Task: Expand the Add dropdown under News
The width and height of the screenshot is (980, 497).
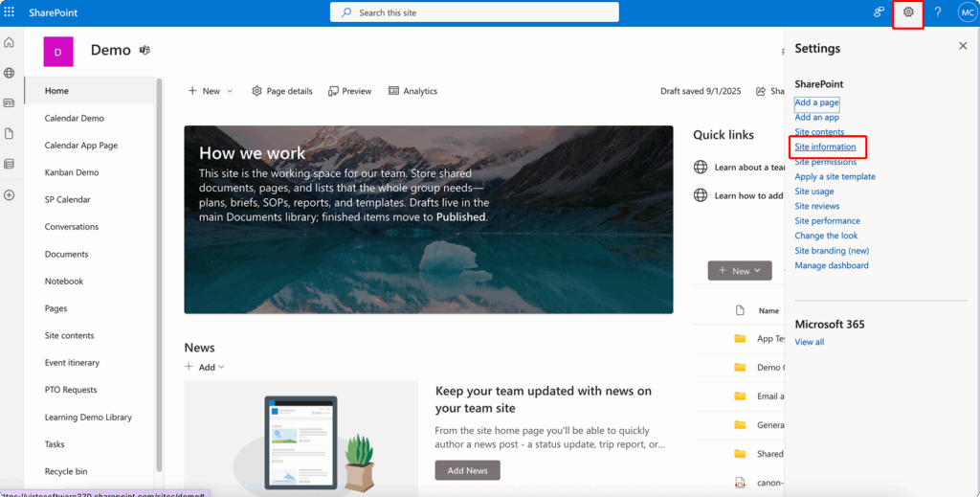Action: pos(205,367)
